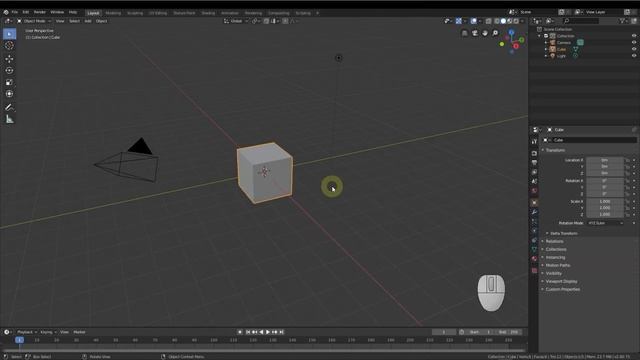Play the animation forward
This screenshot has width=640, height=360.
click(x=268, y=332)
